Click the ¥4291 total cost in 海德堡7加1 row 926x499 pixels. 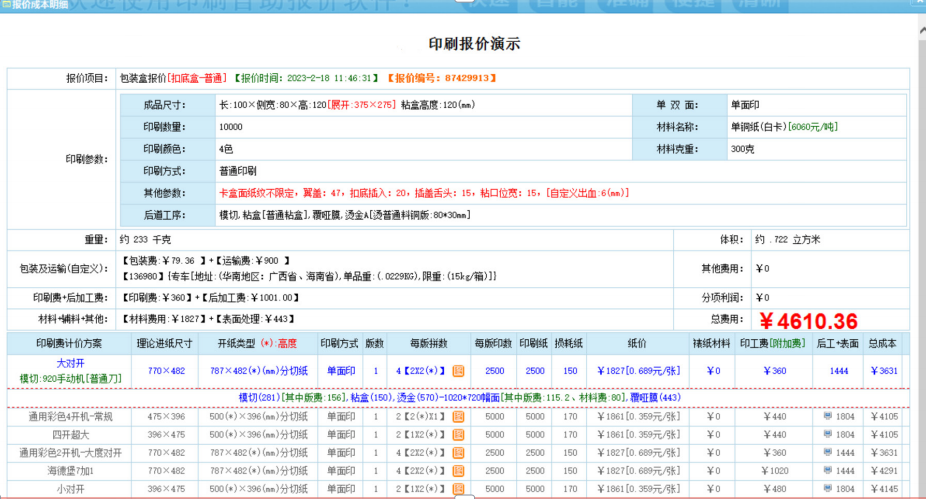[x=884, y=471]
